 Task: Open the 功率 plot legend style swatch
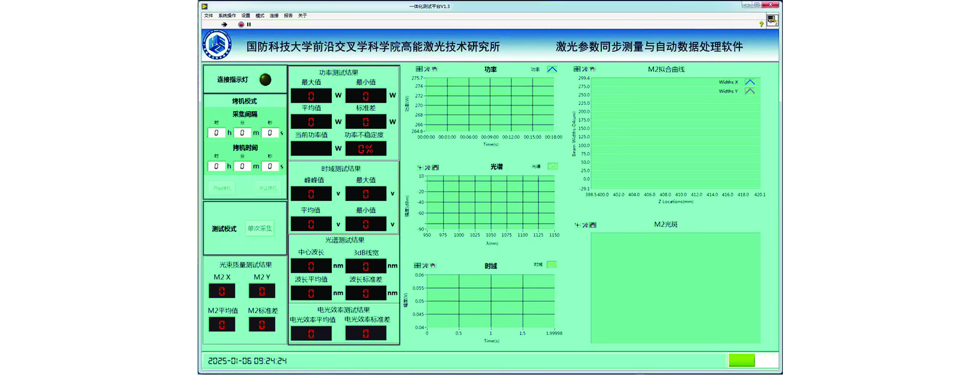point(552,69)
